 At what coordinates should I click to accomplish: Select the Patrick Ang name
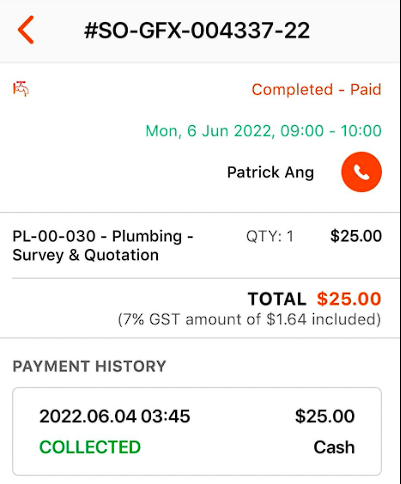coord(270,172)
